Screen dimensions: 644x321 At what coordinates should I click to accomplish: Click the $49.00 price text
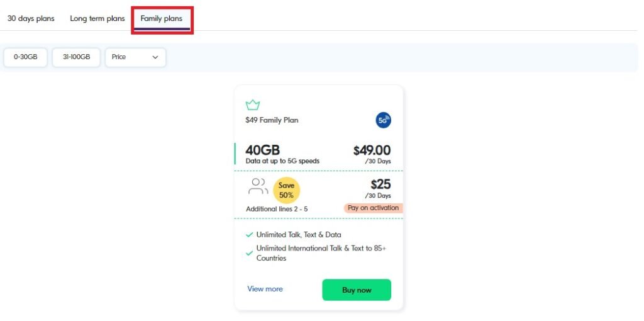point(372,150)
